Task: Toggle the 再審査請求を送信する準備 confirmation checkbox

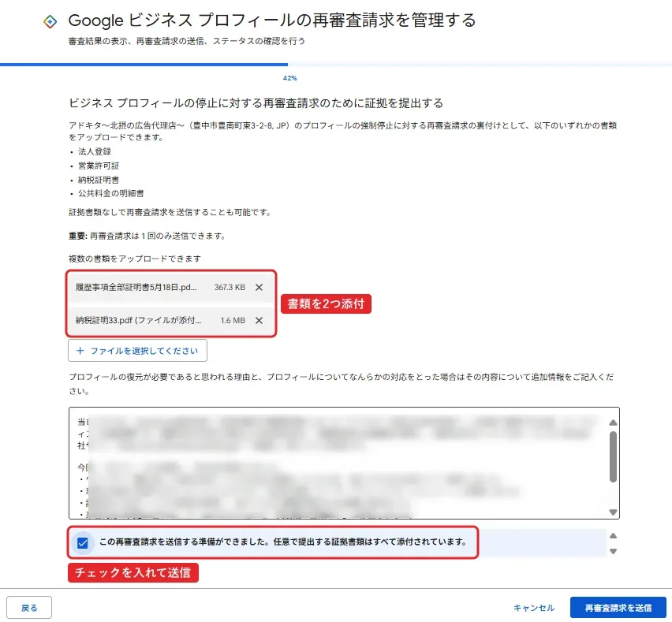Action: (x=83, y=542)
